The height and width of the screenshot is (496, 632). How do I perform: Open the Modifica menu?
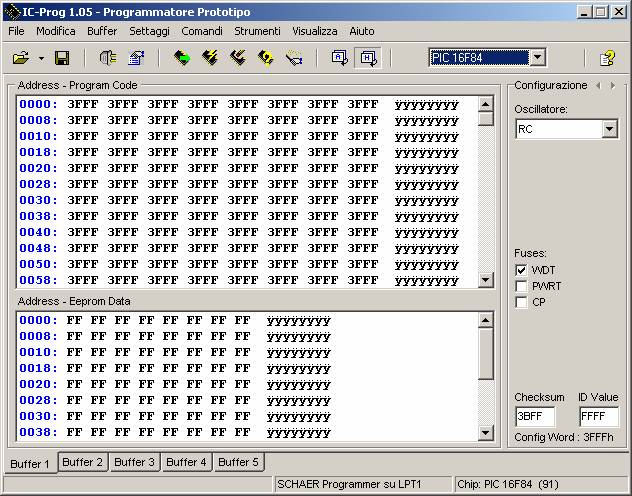coord(56,31)
